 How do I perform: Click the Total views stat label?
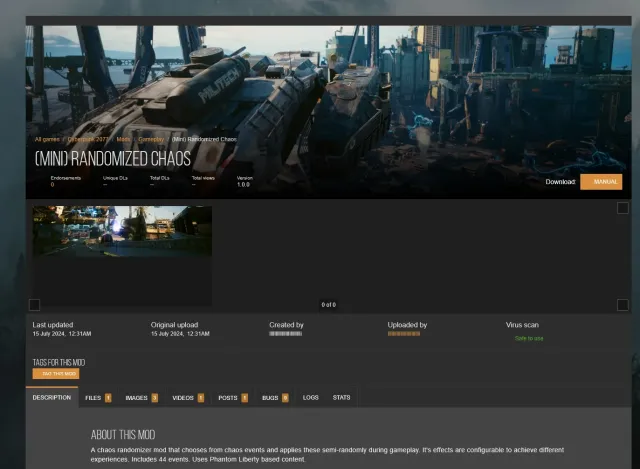click(x=203, y=178)
